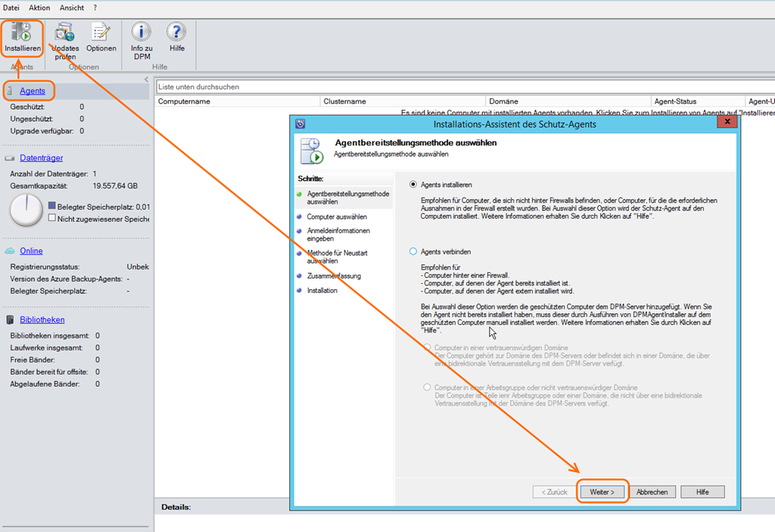The image size is (775, 532).
Task: Open the Ansicht menu
Action: point(72,8)
